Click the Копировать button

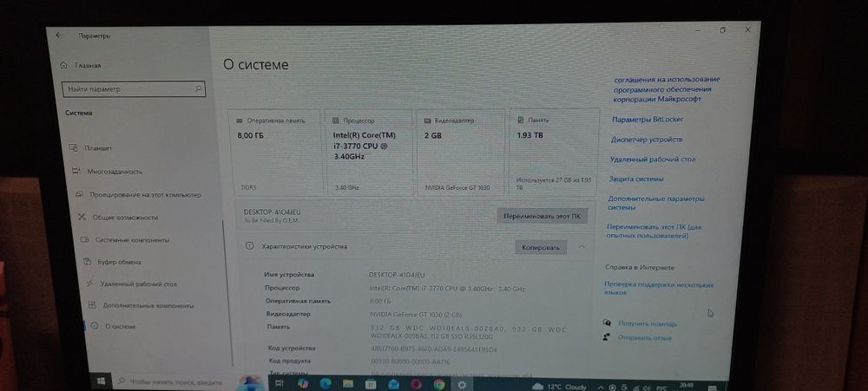[x=541, y=247]
